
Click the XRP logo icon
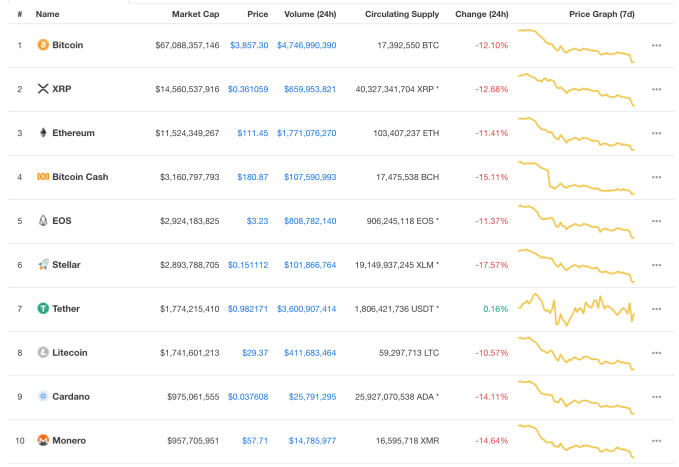[43, 89]
